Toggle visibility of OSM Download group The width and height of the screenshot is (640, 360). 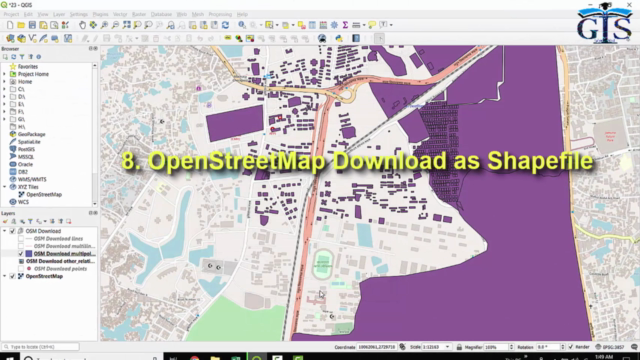(x=12, y=231)
